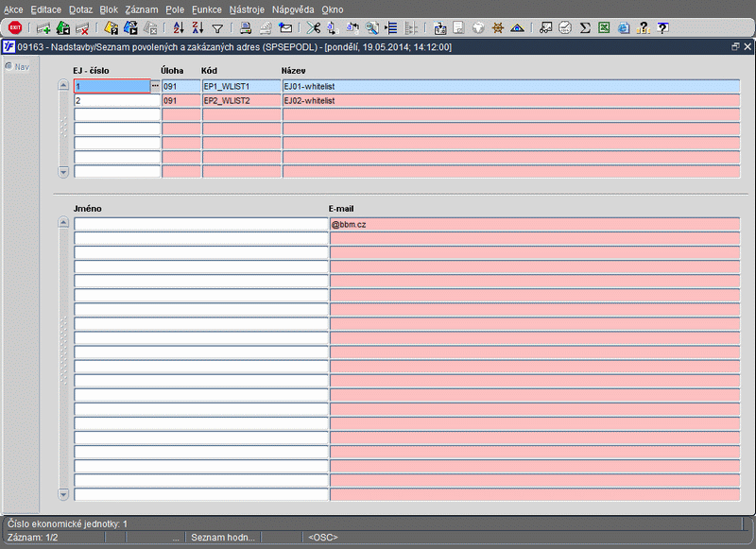756x549 pixels.
Task: Click the globe icon in toolbar
Action: [478, 28]
